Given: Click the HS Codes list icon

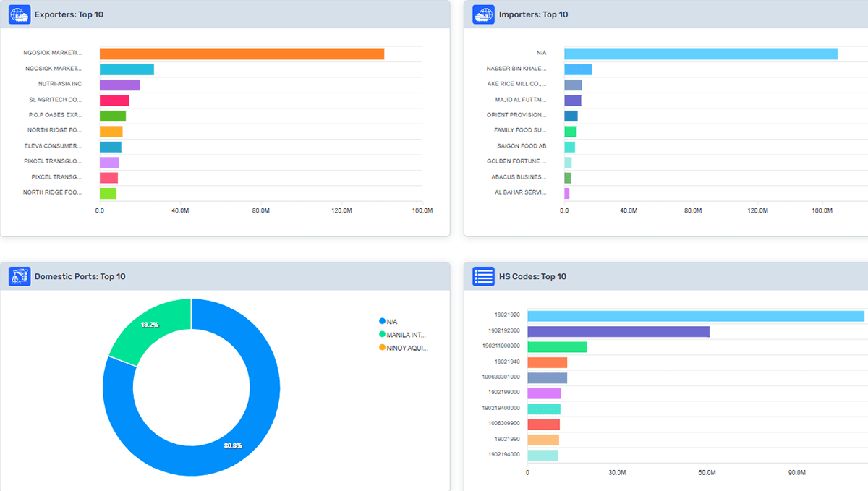Looking at the screenshot, I should tap(483, 276).
